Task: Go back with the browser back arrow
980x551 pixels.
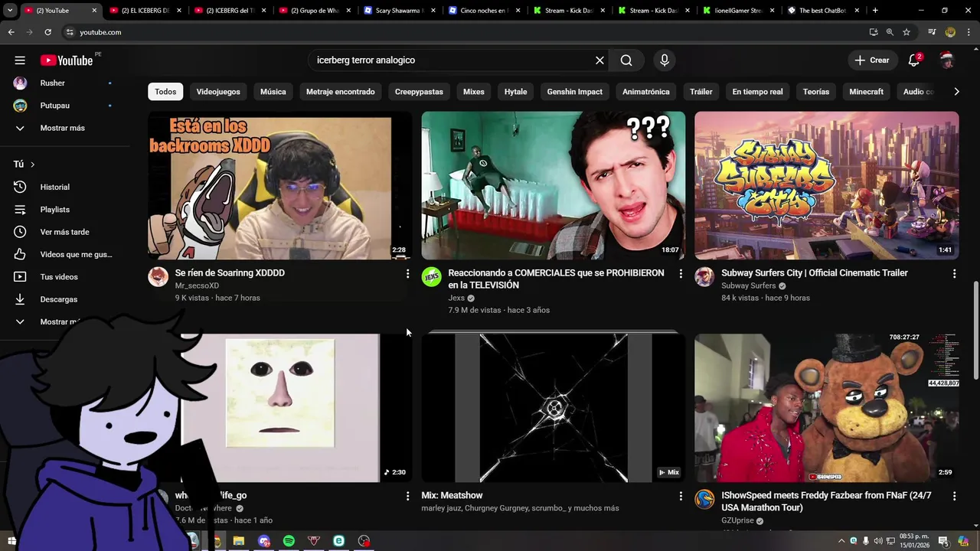Action: tap(11, 32)
